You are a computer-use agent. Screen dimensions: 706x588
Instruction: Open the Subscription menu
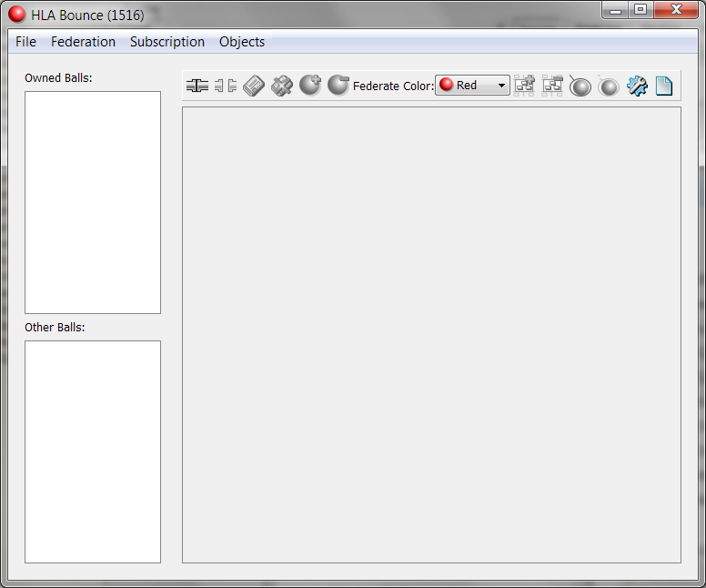click(167, 42)
